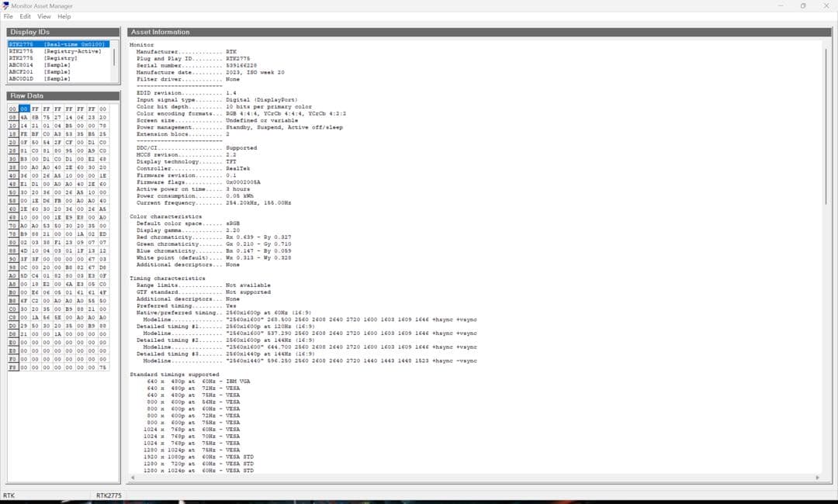Click the Monitor Asset Manager title bar icon
Screen dimensions: 838x504
coord(6,5)
